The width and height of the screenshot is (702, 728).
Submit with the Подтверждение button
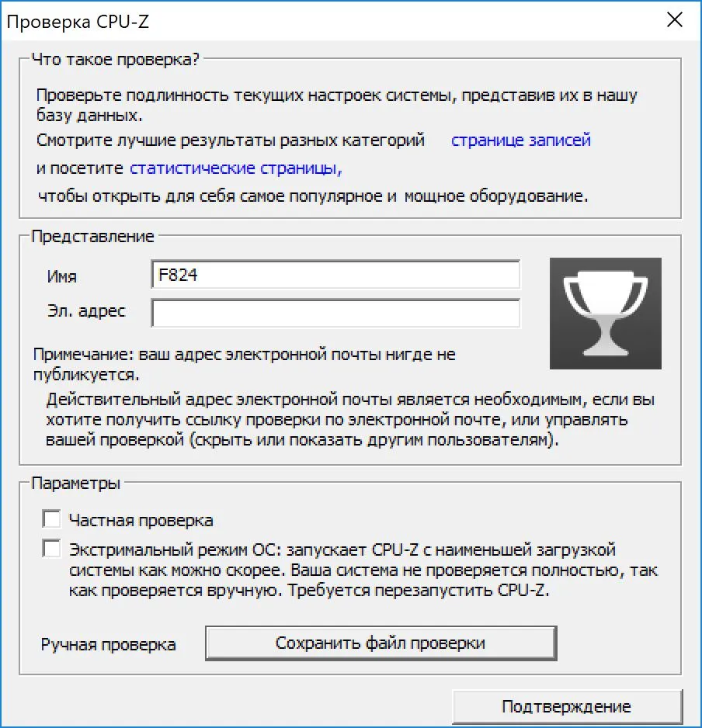click(567, 706)
